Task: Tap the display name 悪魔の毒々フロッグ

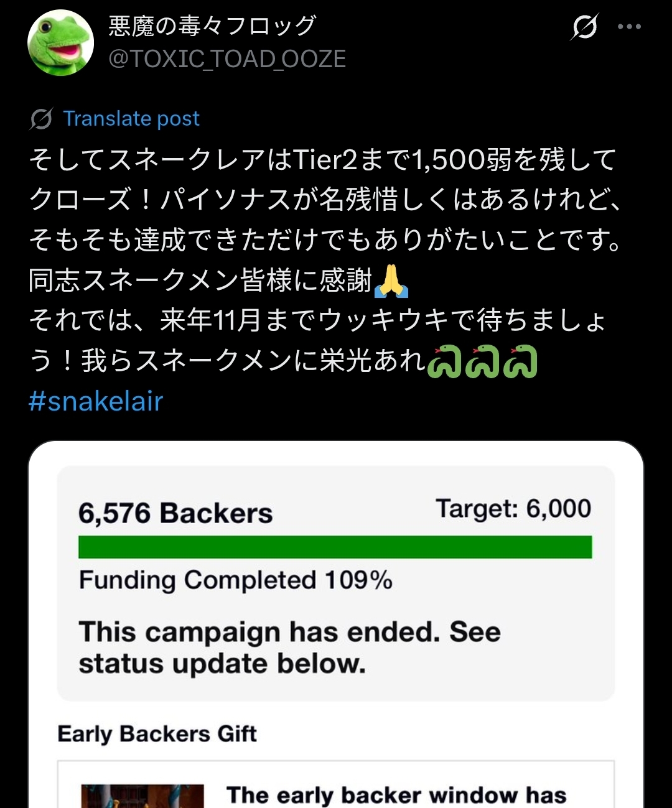Action: [x=212, y=26]
